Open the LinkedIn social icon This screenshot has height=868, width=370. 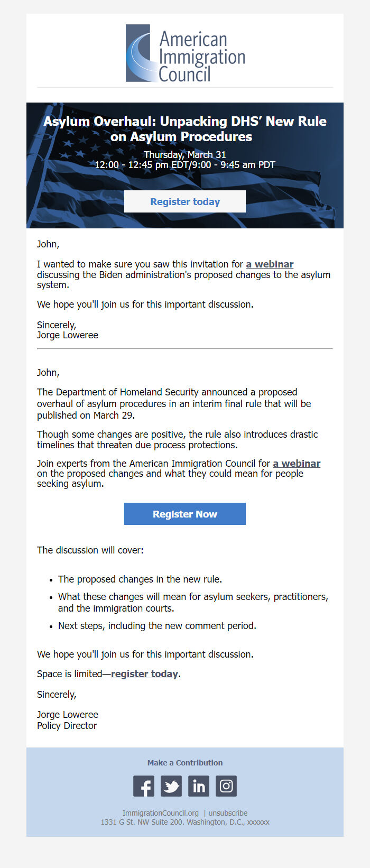198,786
